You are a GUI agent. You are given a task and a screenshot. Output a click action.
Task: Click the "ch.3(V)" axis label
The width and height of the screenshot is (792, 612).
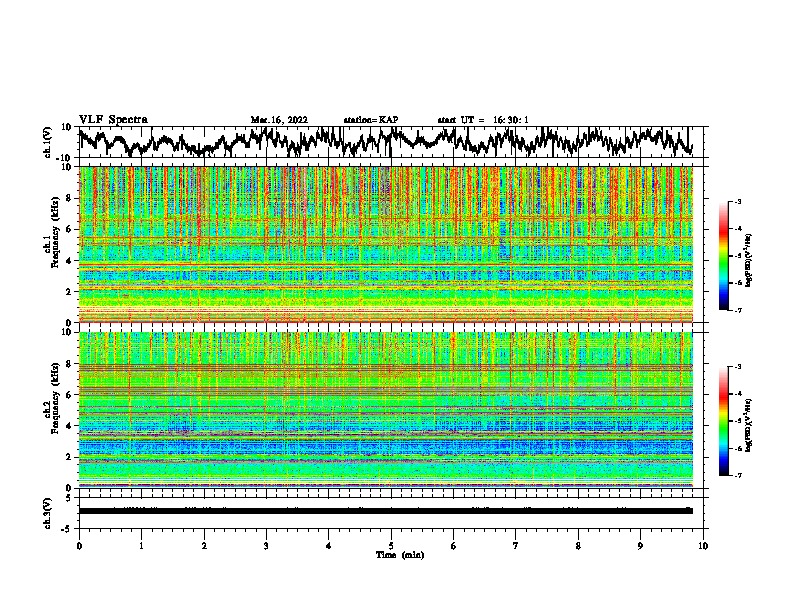click(x=48, y=513)
